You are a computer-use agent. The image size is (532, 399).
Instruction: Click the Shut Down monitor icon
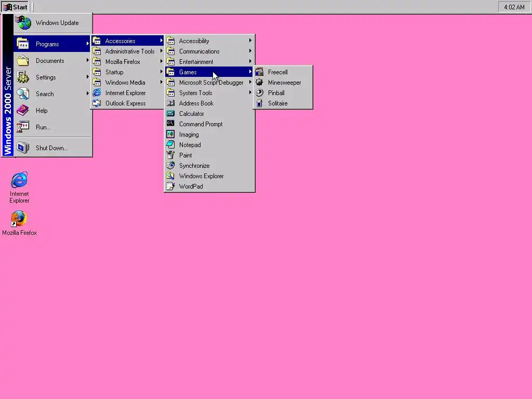click(x=23, y=148)
